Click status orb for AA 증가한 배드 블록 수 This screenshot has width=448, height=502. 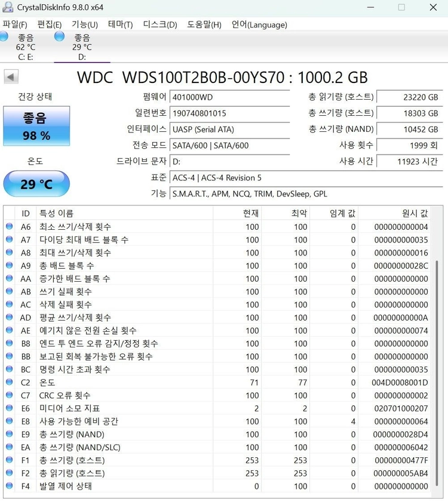coord(10,278)
